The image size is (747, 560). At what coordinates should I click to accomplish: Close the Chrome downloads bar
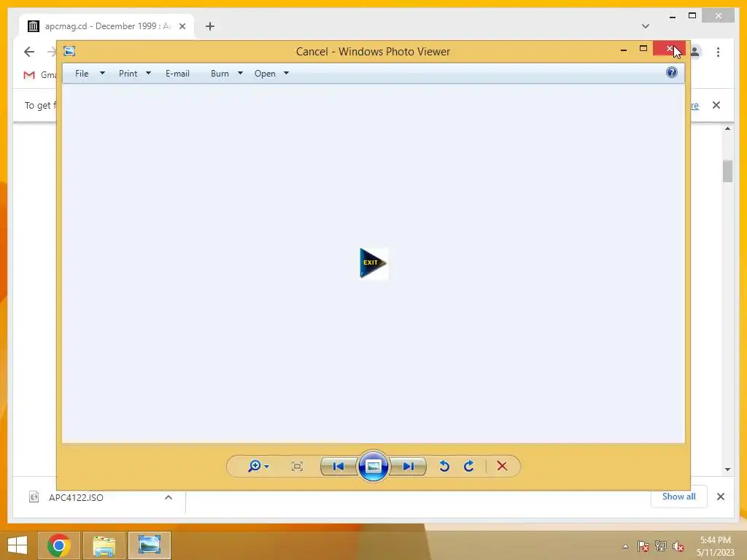pyautogui.click(x=721, y=497)
